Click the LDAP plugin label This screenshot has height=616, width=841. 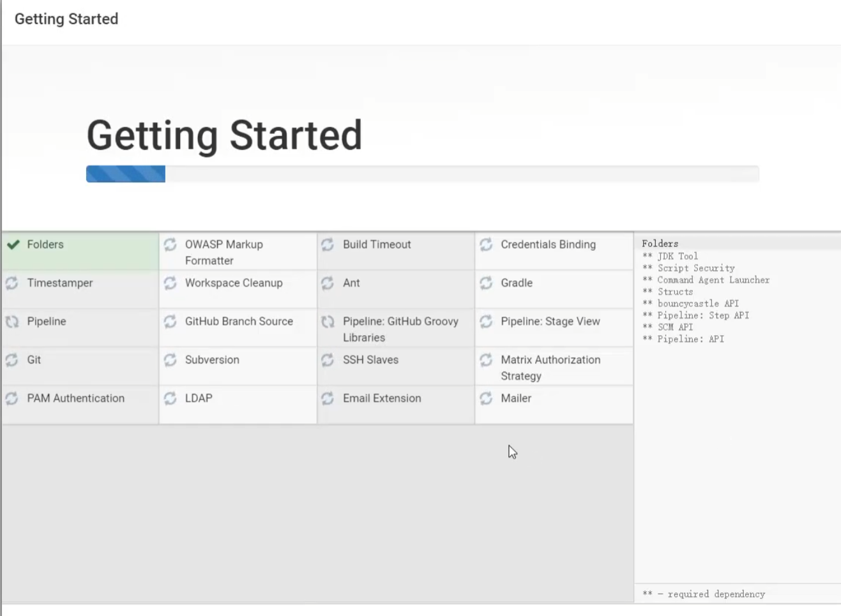tap(199, 398)
